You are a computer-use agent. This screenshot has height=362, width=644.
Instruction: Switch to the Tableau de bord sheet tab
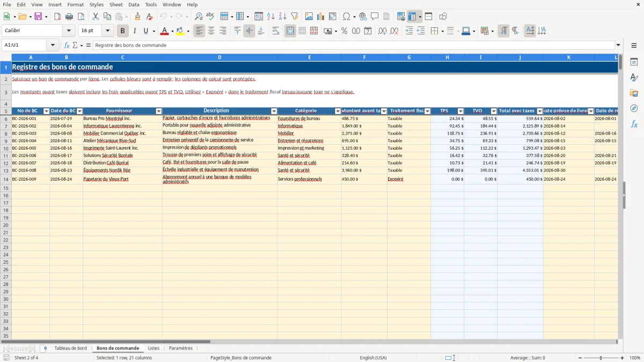pos(70,349)
